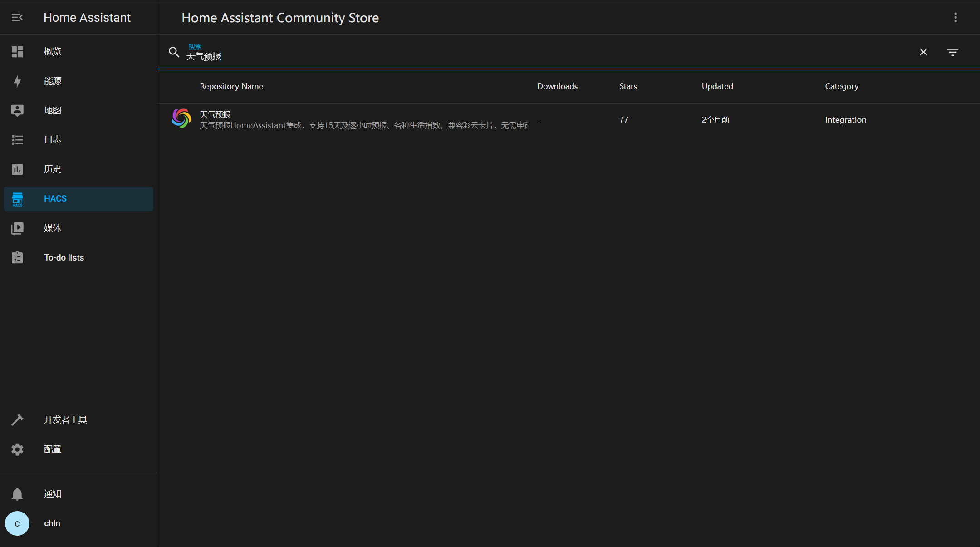The image size is (980, 547).
Task: Open 开发者工具 in the sidebar
Action: pyautogui.click(x=78, y=420)
